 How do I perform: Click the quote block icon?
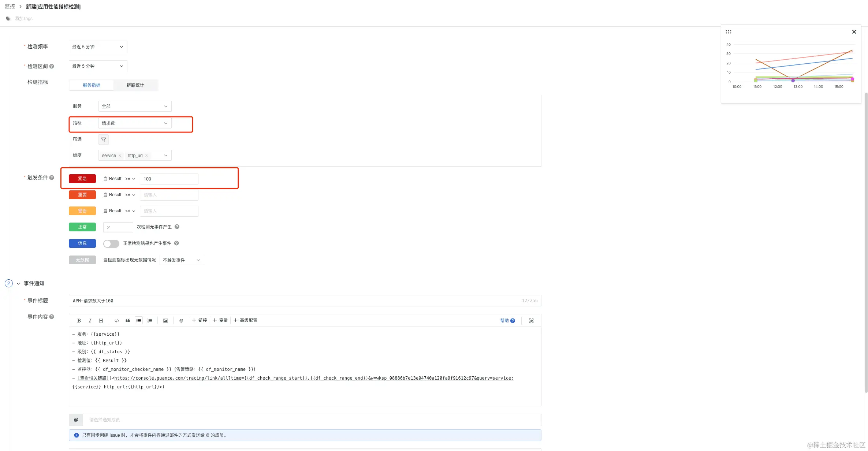pos(128,321)
